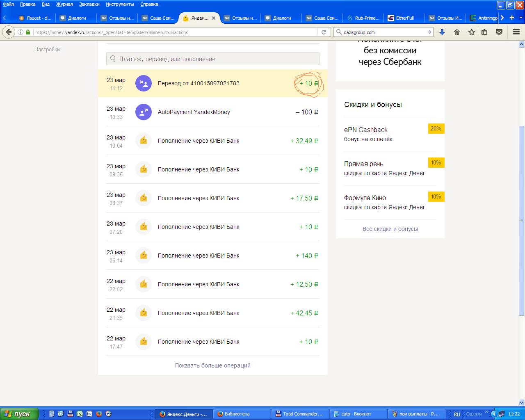Open the list all tabs dropdown
The image size is (525, 420).
[521, 18]
